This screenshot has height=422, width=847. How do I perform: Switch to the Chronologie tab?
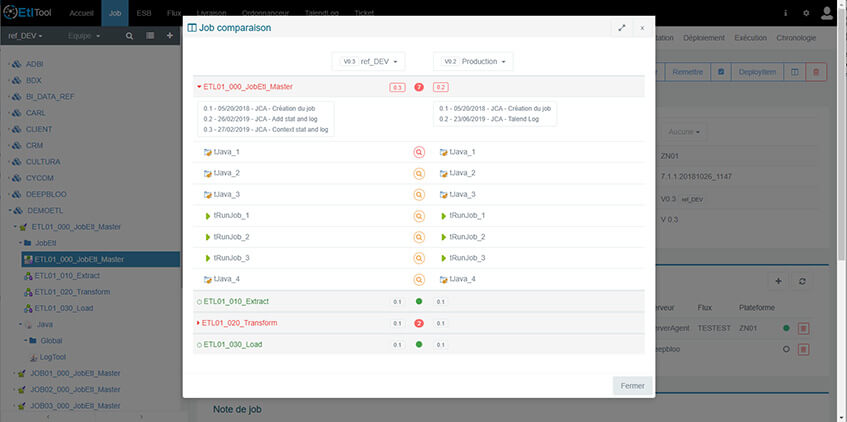pyautogui.click(x=796, y=38)
